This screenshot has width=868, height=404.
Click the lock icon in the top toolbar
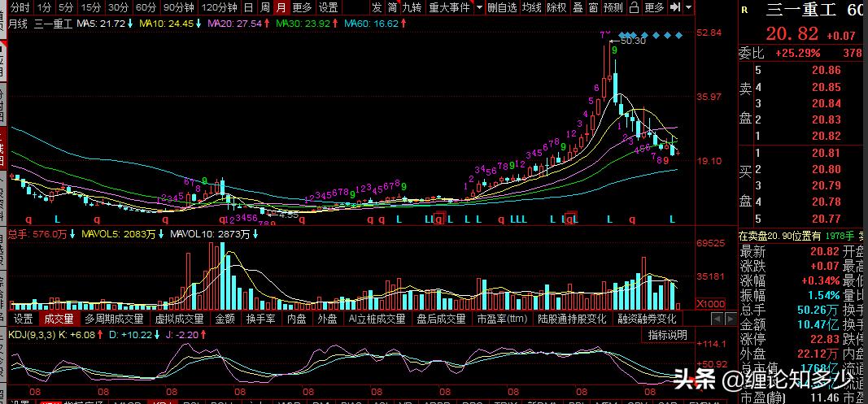635,7
